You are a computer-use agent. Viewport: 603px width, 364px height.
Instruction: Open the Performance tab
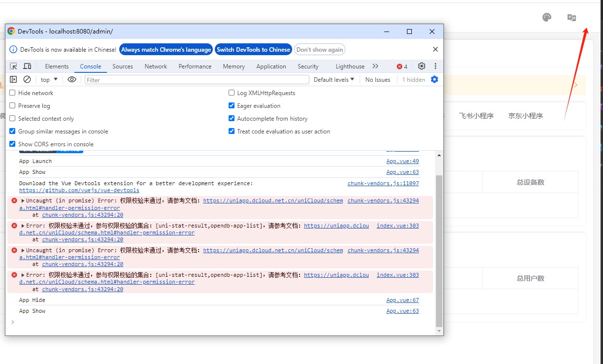point(195,66)
